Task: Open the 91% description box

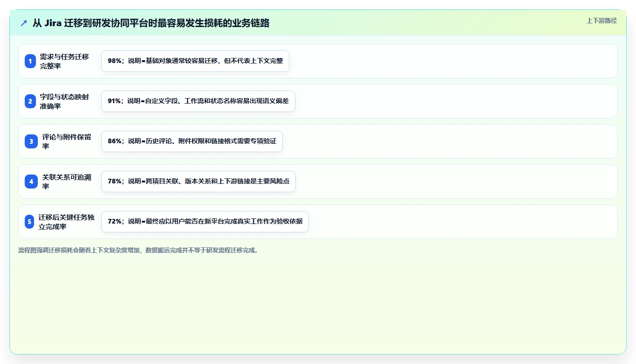Action: tap(198, 101)
